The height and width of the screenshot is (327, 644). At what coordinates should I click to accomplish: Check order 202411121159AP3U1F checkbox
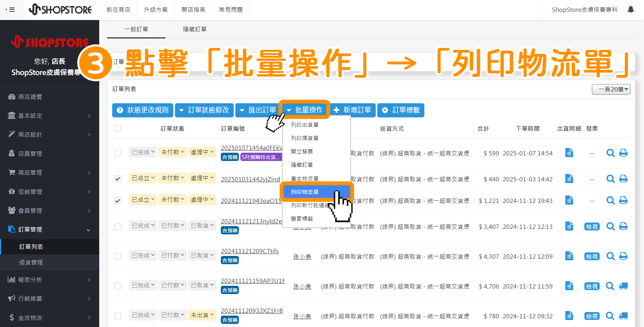pyautogui.click(x=118, y=286)
